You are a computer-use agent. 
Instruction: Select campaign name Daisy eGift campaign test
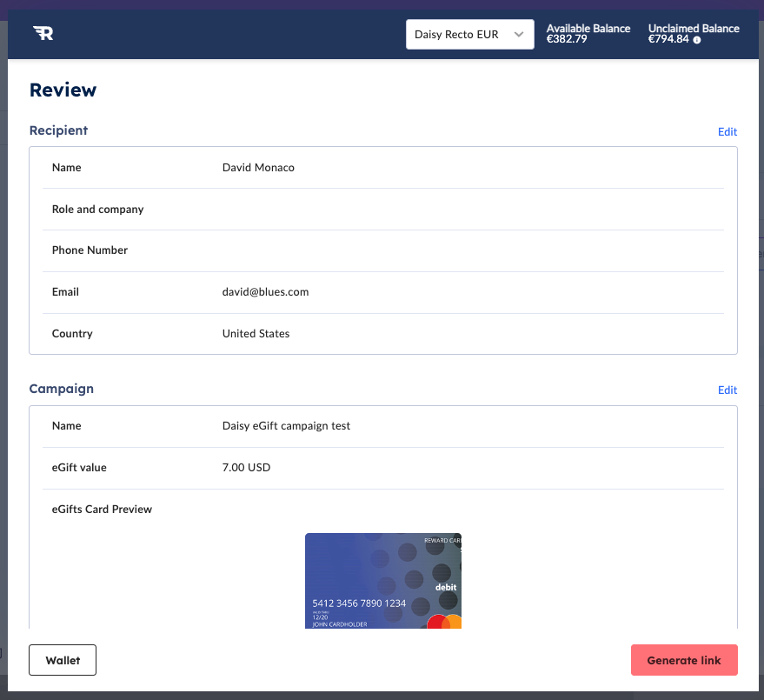pyautogui.click(x=286, y=425)
